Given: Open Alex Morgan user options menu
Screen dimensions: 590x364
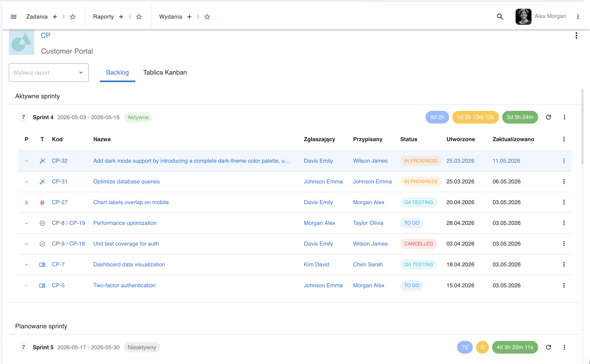Looking at the screenshot, I should coord(578,17).
